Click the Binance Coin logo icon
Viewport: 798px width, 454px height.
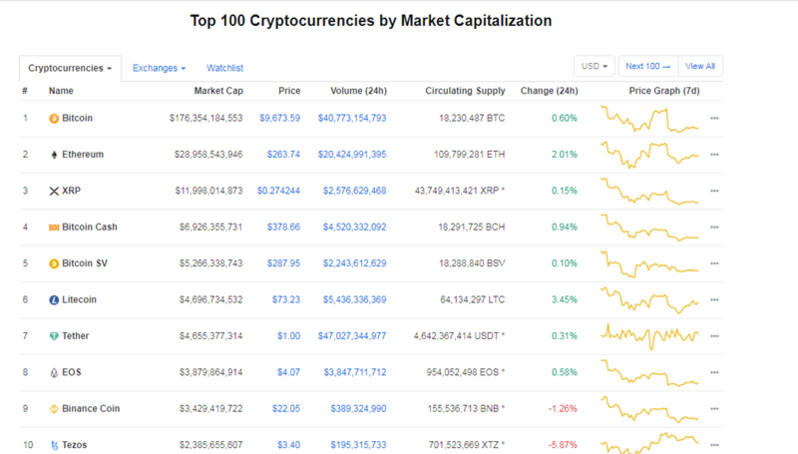click(54, 409)
